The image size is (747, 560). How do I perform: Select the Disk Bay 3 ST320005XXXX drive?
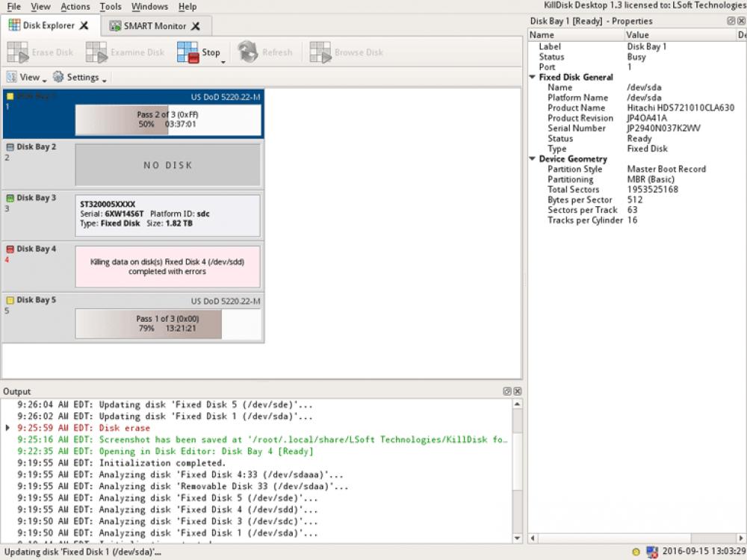click(167, 214)
